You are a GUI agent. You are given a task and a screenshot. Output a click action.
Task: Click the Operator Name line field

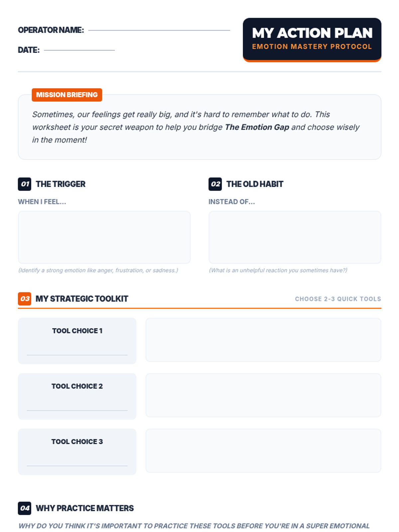tap(159, 30)
